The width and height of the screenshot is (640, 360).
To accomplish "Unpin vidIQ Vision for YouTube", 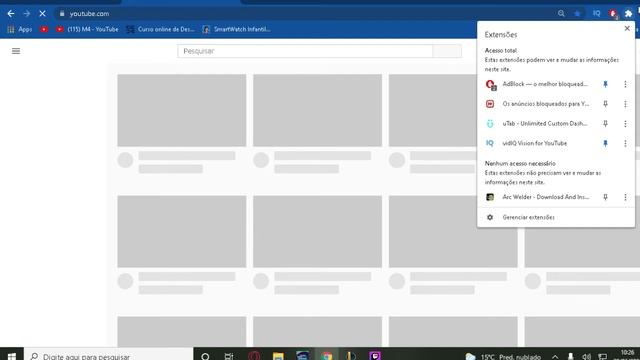I will 605,143.
